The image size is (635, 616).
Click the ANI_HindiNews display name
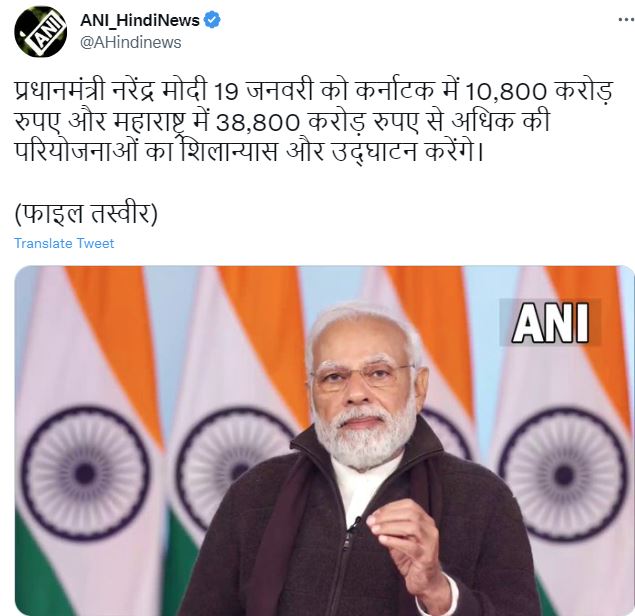[140, 20]
